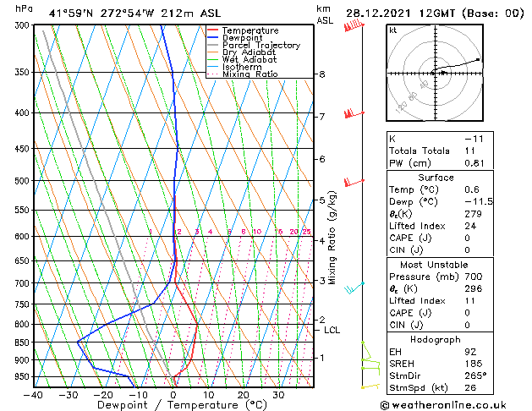The height and width of the screenshot is (411, 532).
Task: Click the Most Unstable Pressure value 700
Action: point(474,277)
